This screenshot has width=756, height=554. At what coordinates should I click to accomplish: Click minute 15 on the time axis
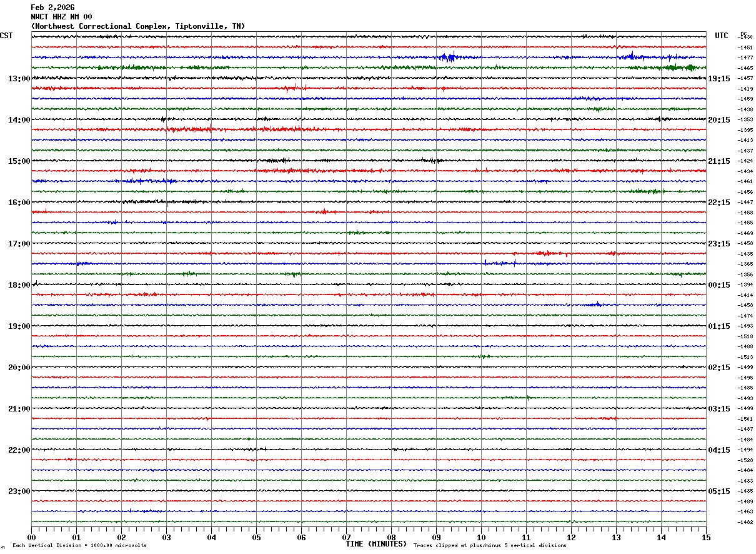706,537
